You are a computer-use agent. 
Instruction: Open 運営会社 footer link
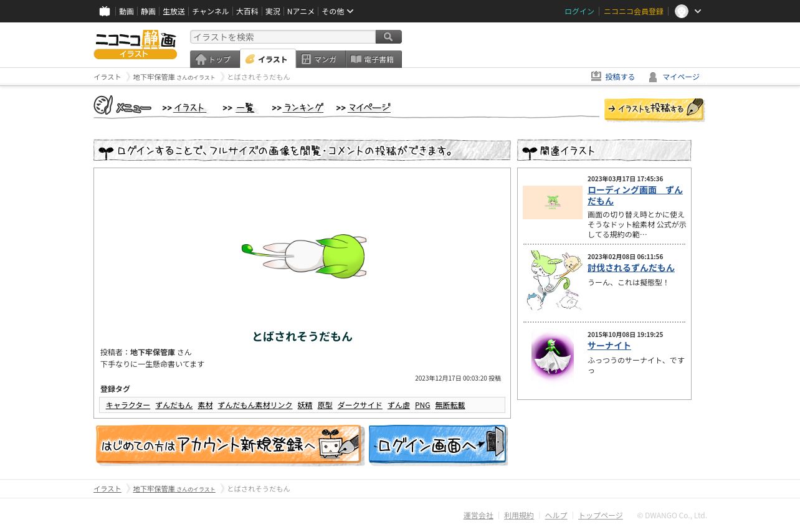[x=479, y=515]
